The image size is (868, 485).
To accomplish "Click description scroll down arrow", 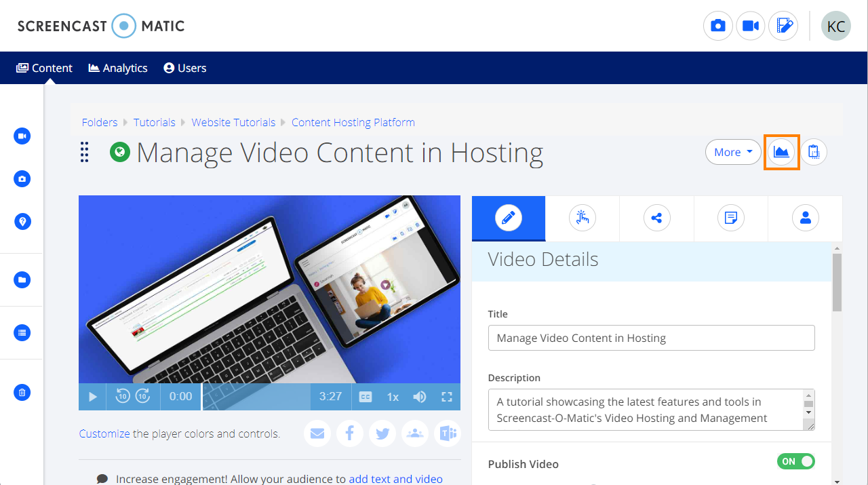I will [808, 411].
